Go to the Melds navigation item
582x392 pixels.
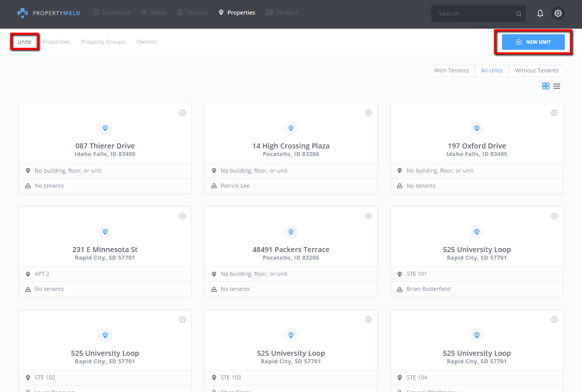[x=154, y=13]
